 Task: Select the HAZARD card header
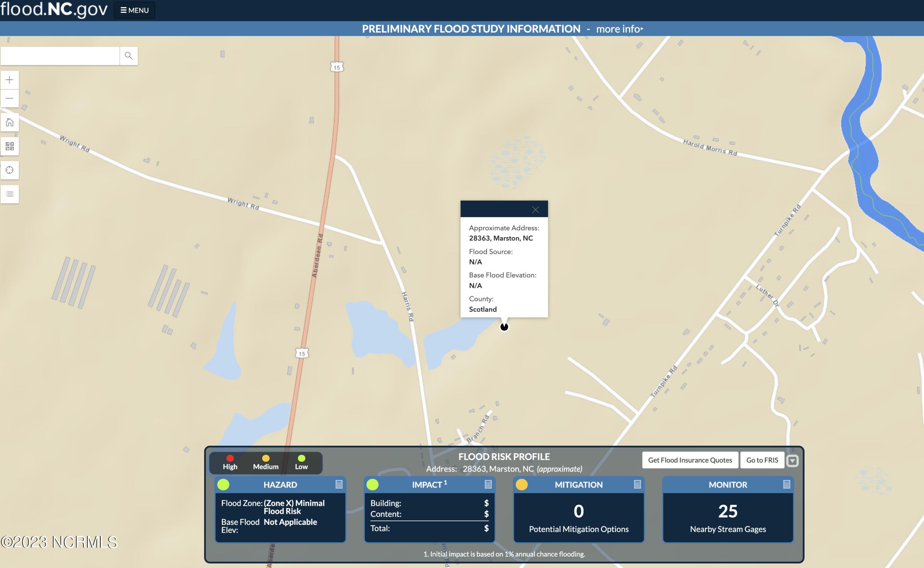coord(280,485)
